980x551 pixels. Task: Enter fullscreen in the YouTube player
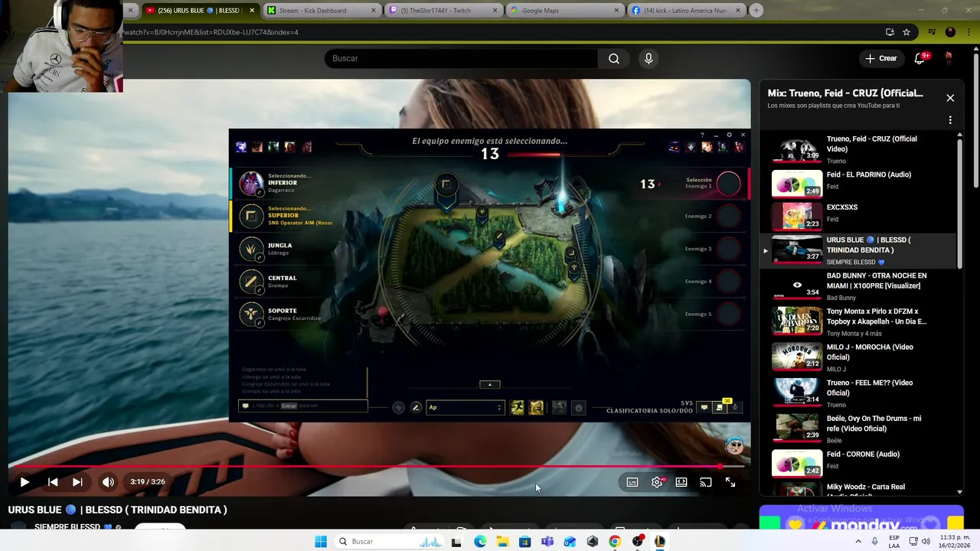(730, 482)
